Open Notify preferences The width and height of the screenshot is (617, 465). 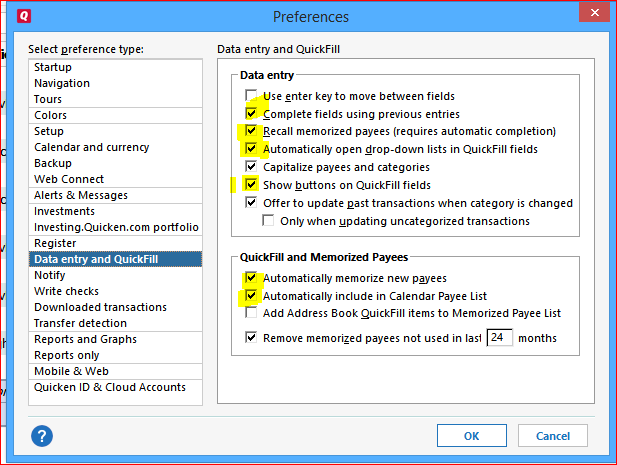point(115,275)
